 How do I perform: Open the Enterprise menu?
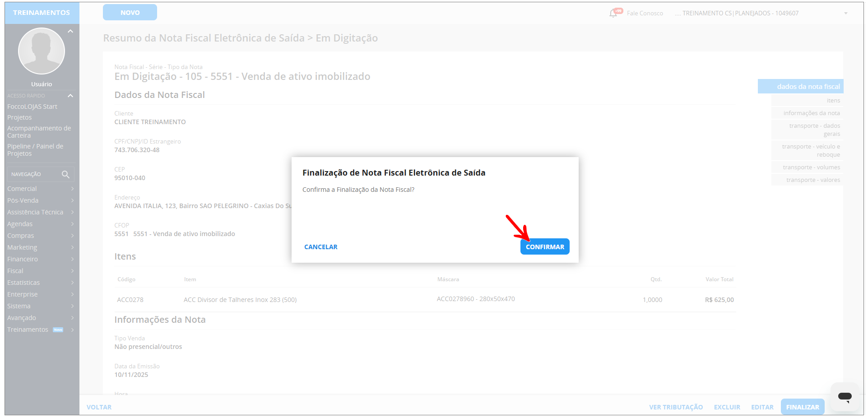41,294
